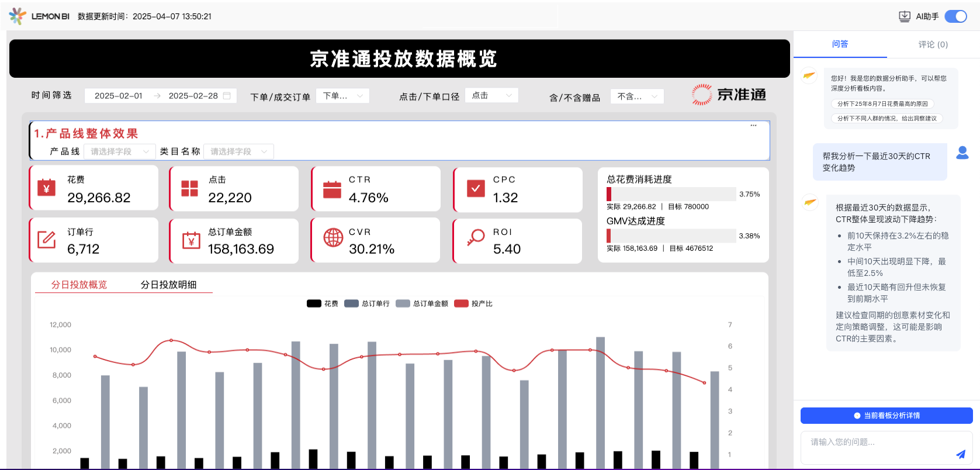Set the end date 2025-02-28
The width and height of the screenshot is (980, 470).
click(x=193, y=95)
